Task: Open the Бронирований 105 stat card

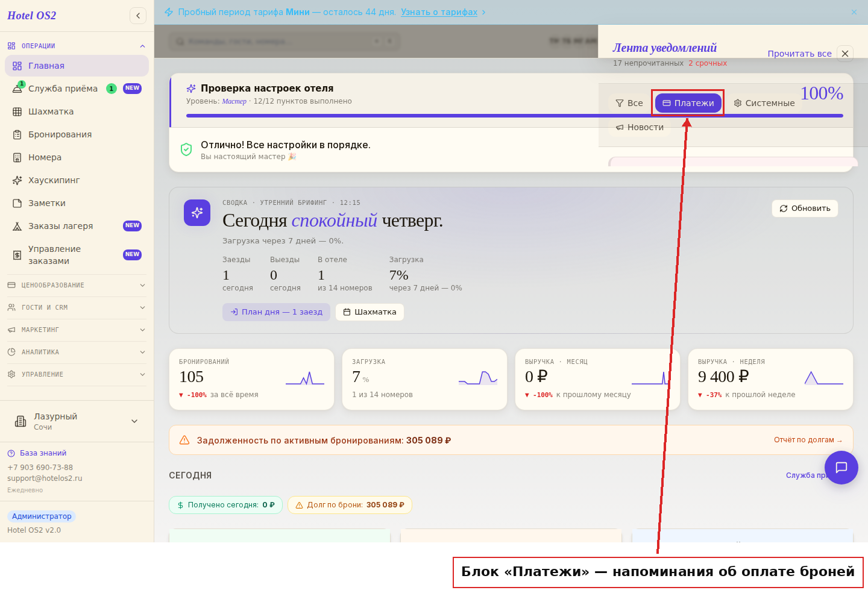Action: tap(251, 380)
